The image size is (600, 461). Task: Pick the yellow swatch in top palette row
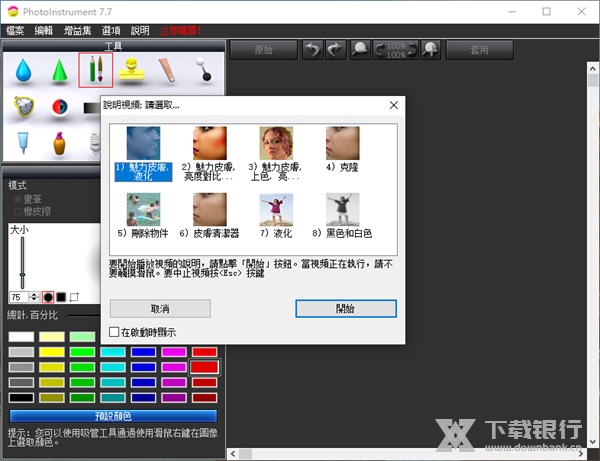coord(52,337)
